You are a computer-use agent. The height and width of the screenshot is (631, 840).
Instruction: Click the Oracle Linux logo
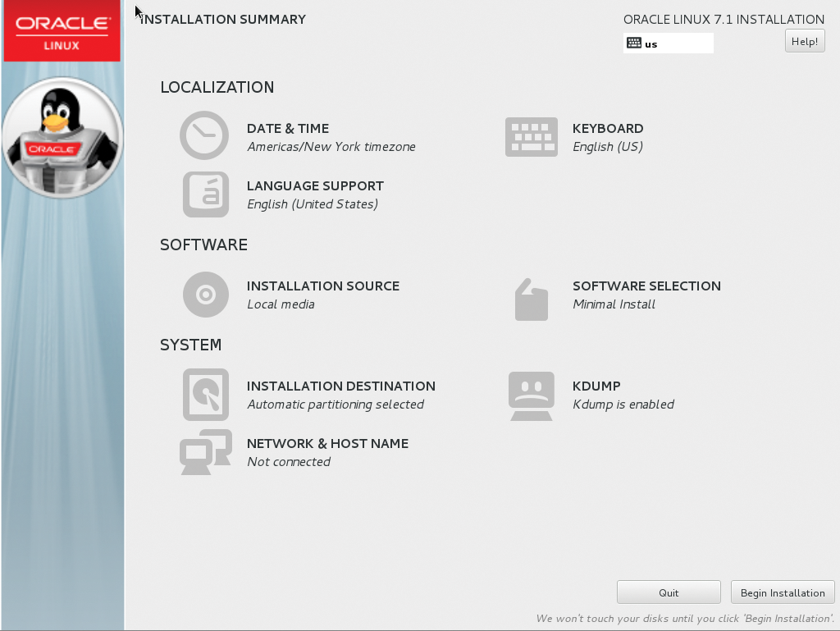click(62, 31)
